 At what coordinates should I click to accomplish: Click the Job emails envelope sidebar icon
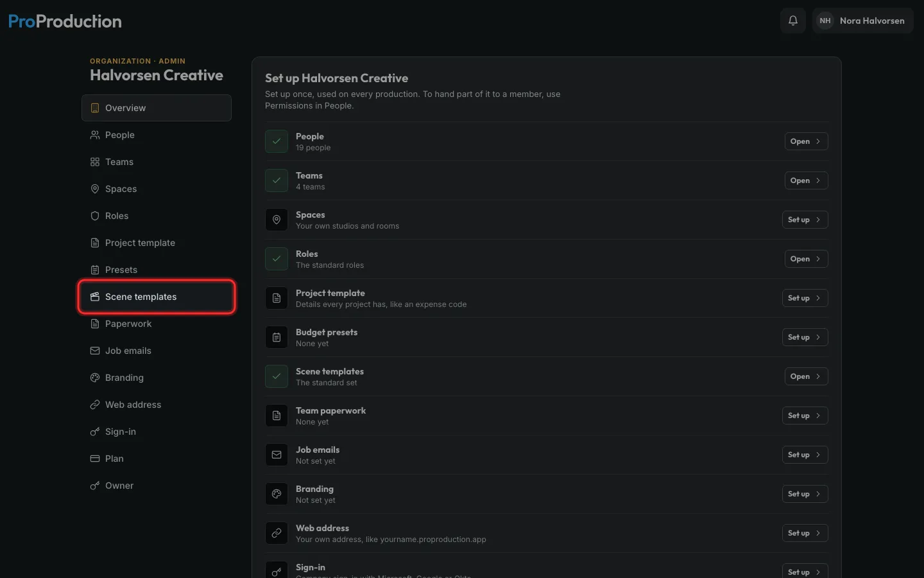(95, 351)
